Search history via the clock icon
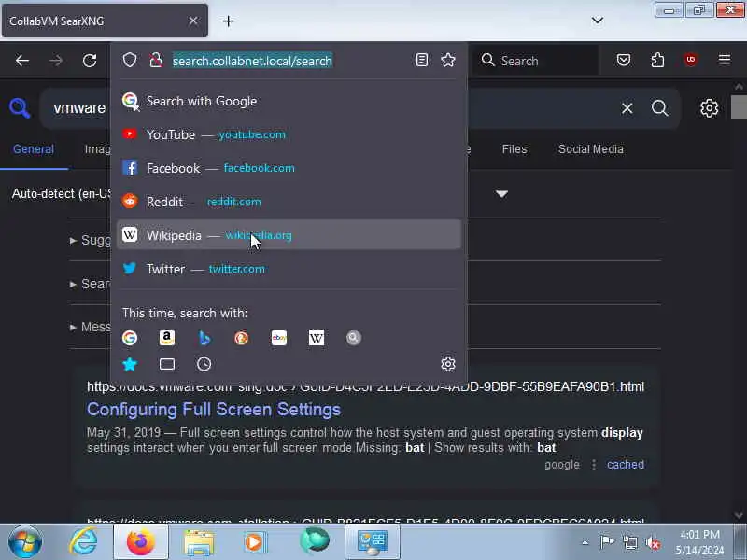This screenshot has width=747, height=560. click(x=204, y=364)
